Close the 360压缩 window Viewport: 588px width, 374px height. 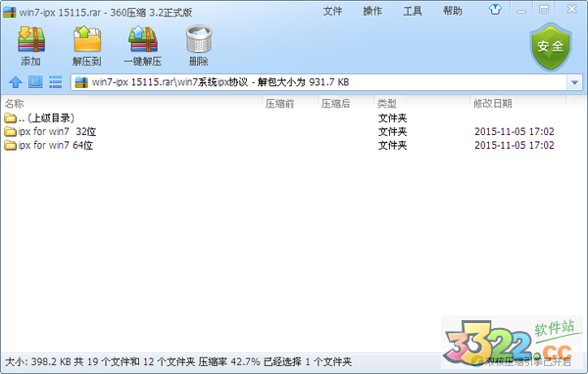(x=572, y=10)
